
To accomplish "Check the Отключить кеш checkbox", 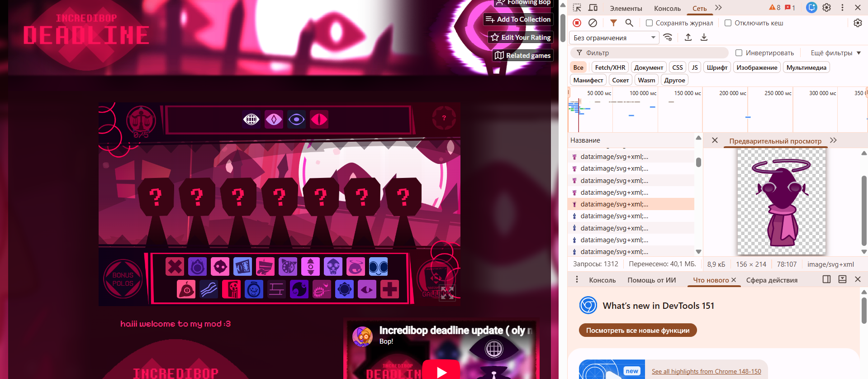I will pos(728,23).
